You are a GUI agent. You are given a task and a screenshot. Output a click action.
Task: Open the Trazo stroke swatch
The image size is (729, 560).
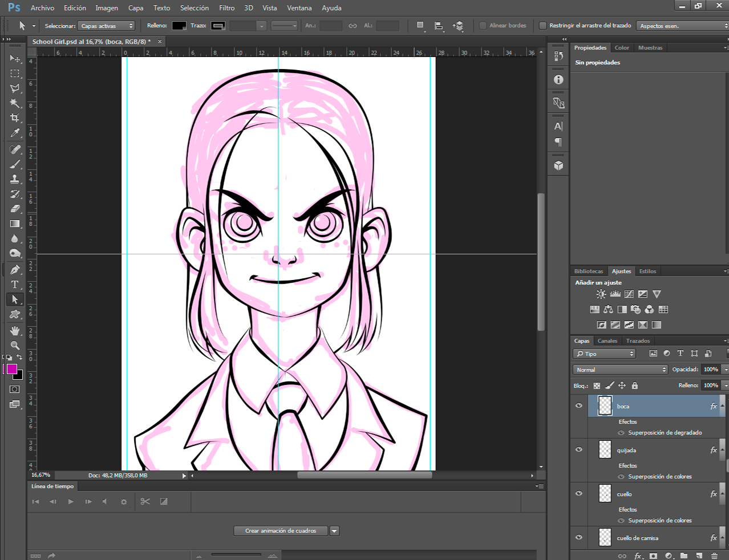click(218, 26)
